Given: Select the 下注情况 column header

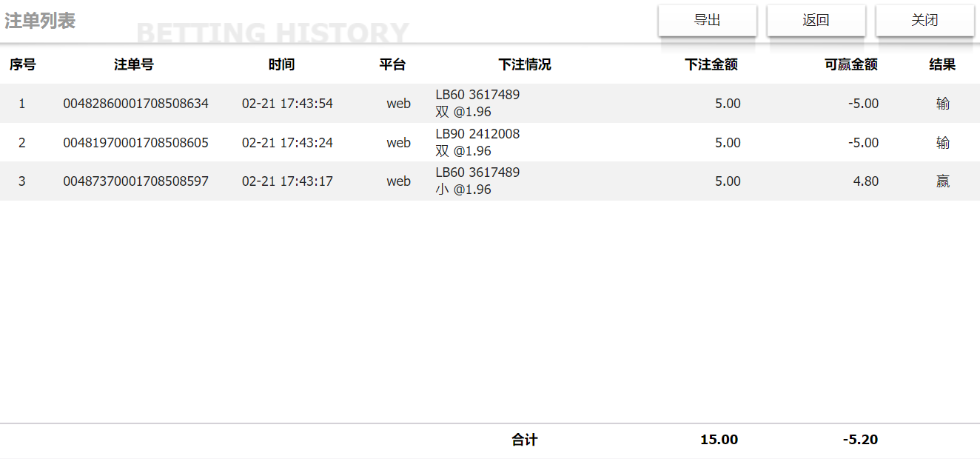Looking at the screenshot, I should coord(525,64).
